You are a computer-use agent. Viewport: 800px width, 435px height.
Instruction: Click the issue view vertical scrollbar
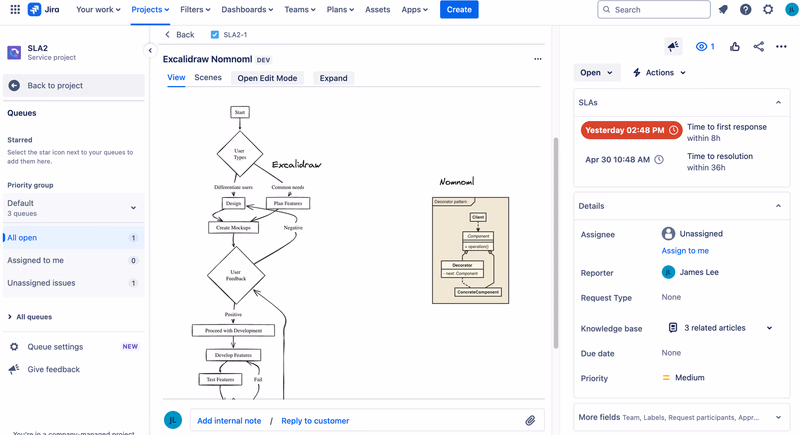click(x=556, y=243)
